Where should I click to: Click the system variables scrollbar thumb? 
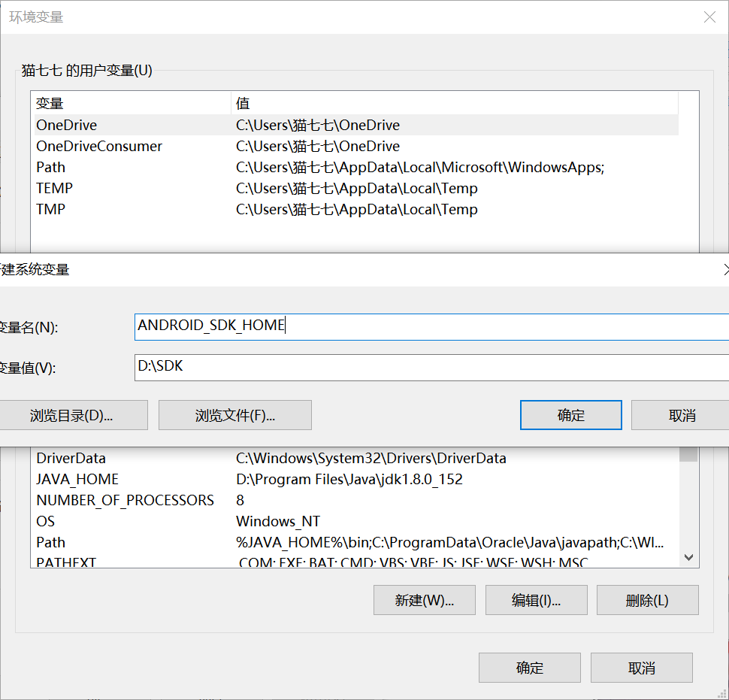[688, 454]
